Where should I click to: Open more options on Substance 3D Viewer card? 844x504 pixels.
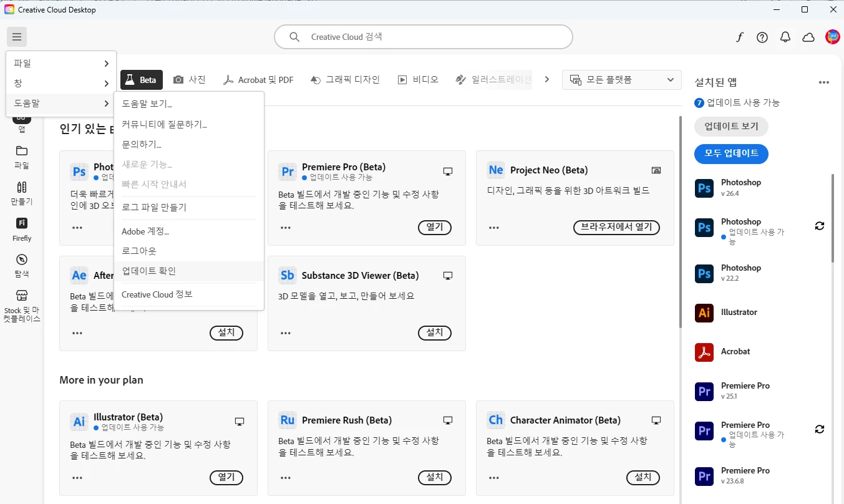click(286, 333)
